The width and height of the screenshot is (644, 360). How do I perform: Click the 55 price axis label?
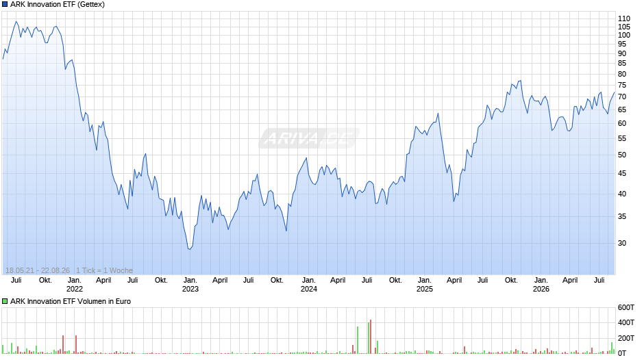coord(622,138)
